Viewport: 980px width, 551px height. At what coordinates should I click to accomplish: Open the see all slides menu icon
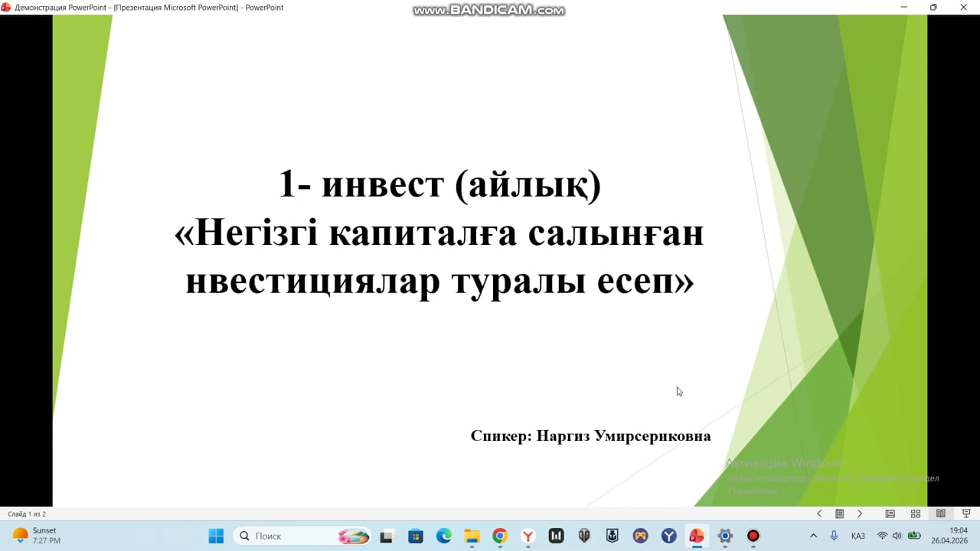point(839,514)
